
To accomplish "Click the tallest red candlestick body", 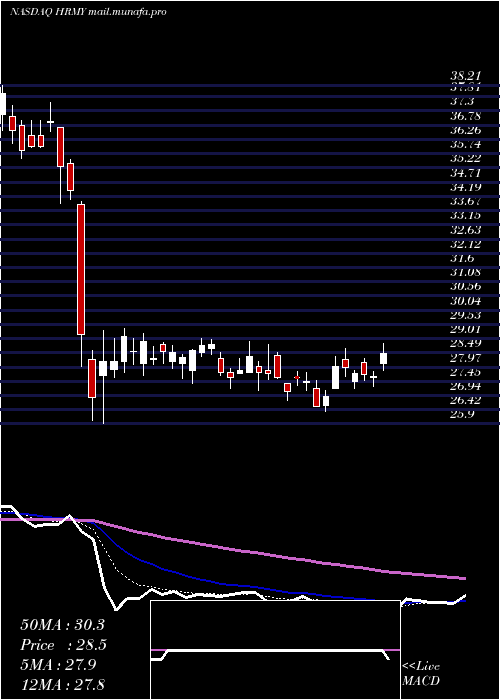I will [x=81, y=270].
